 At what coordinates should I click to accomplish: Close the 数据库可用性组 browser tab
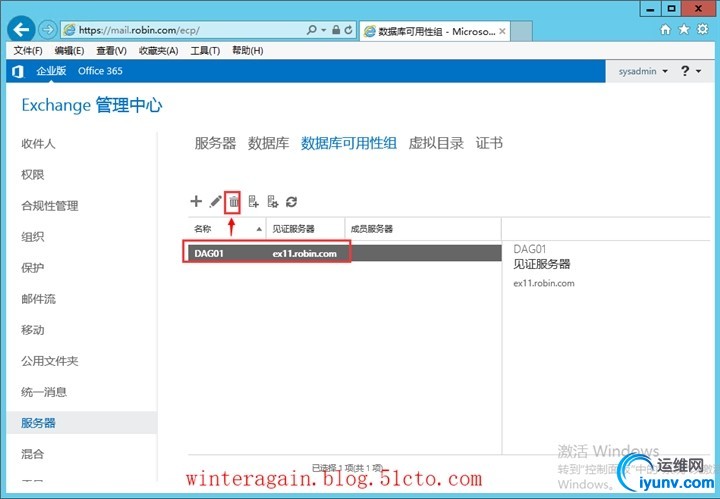tap(502, 31)
